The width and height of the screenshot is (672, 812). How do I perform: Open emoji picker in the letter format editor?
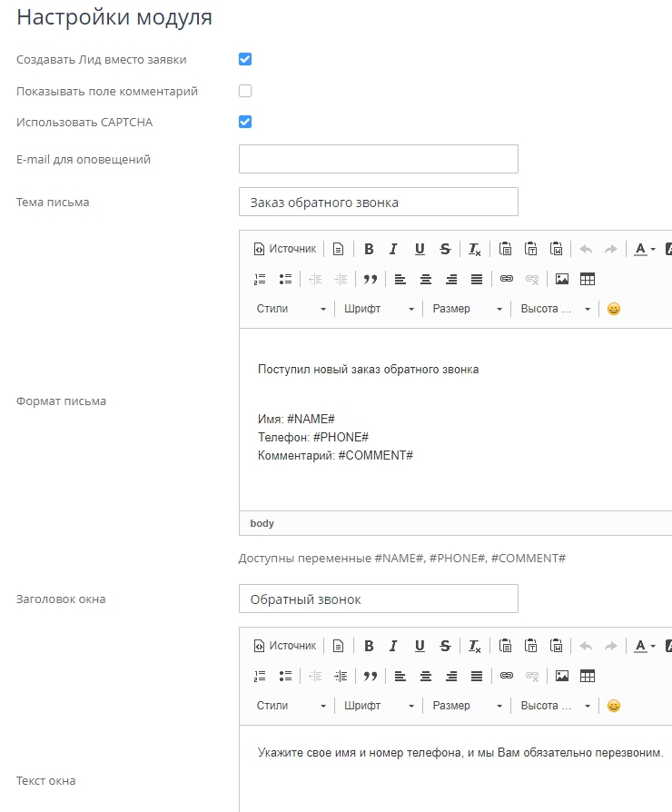pyautogui.click(x=614, y=309)
